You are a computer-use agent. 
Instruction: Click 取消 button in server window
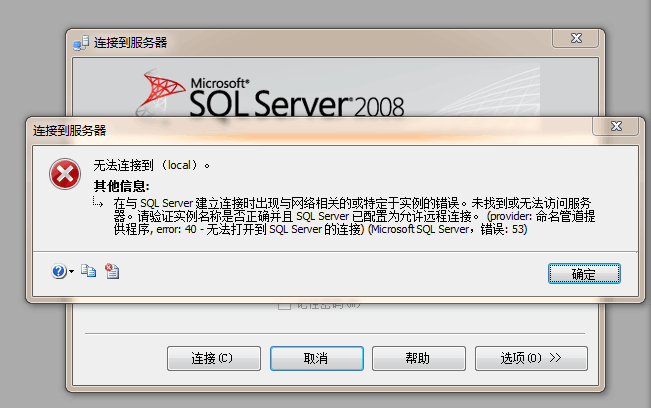pos(317,358)
